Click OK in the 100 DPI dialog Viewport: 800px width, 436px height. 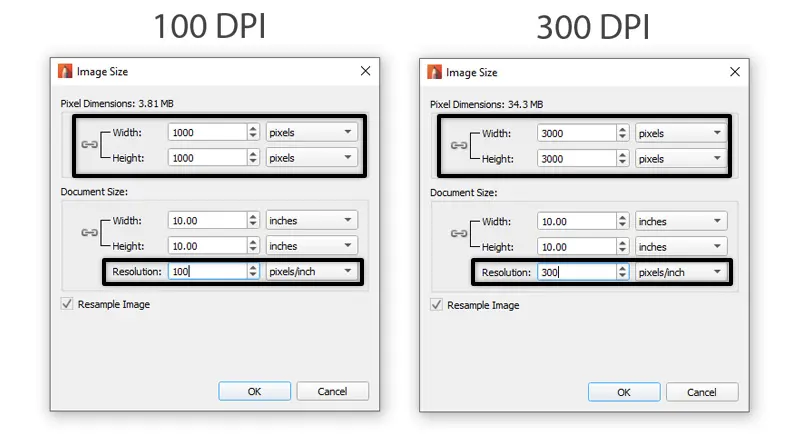point(255,391)
